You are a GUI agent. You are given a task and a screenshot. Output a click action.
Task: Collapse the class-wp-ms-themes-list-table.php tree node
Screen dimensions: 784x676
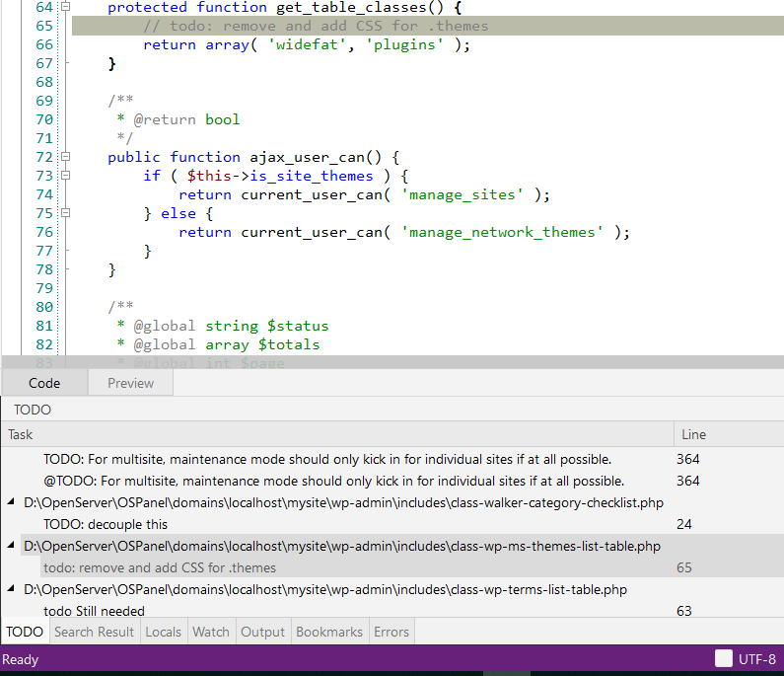[11, 546]
